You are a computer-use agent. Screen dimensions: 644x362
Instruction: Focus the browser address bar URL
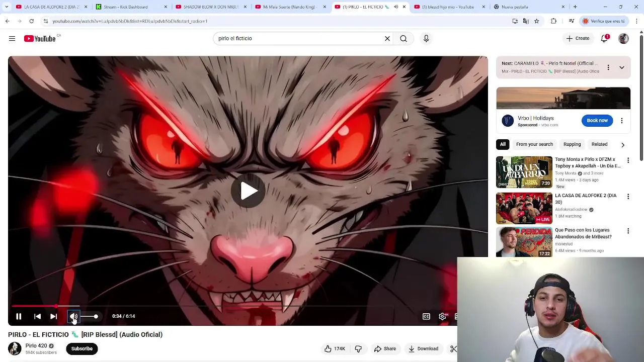[130, 21]
